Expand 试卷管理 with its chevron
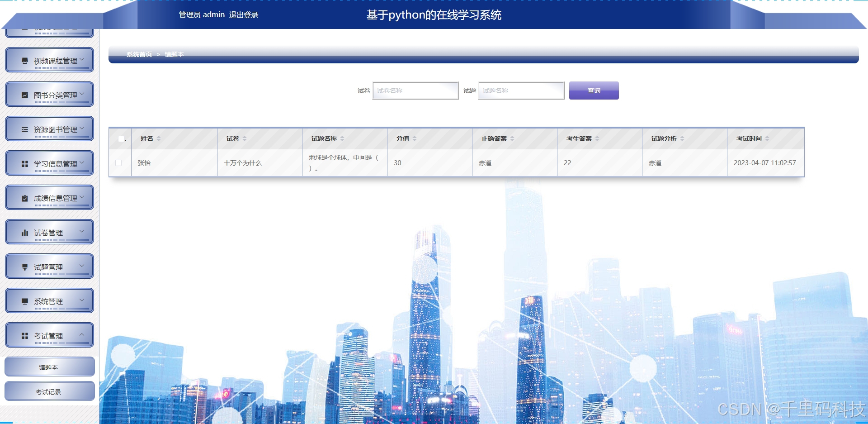Image resolution: width=868 pixels, height=424 pixels. (82, 231)
